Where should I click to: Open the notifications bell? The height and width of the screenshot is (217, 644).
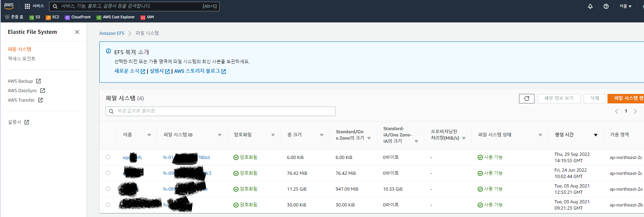[590, 6]
